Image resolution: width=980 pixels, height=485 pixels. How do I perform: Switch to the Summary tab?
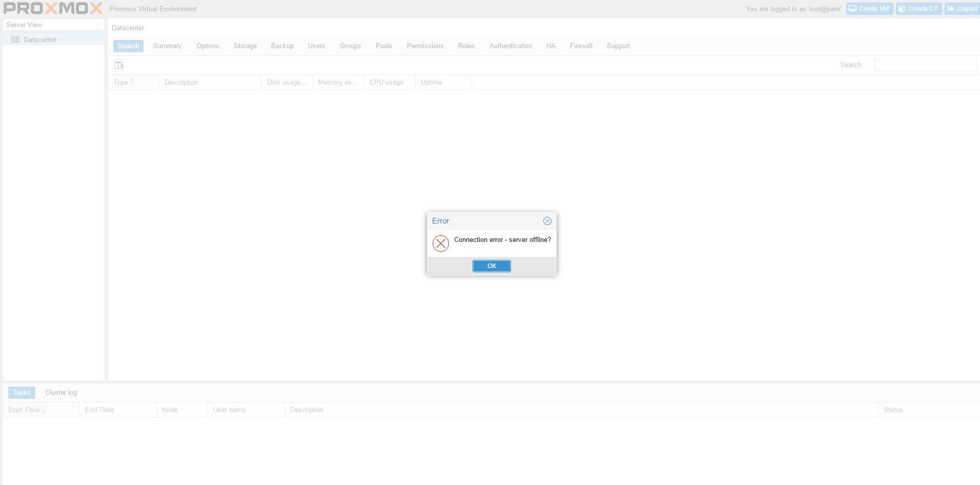167,46
